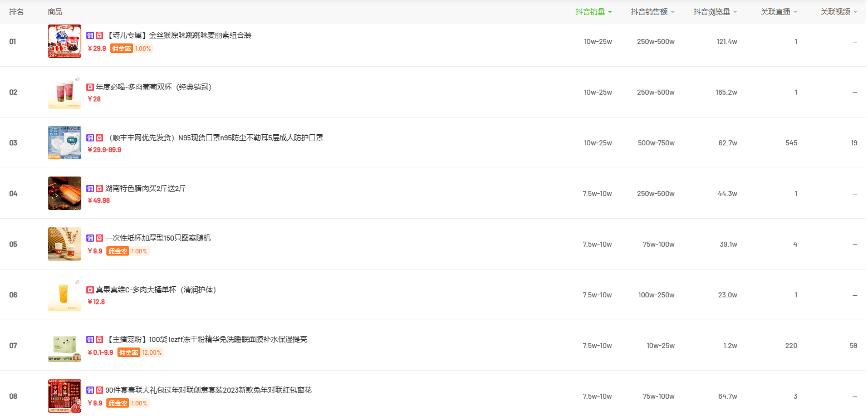
Task: Click price ￥12.8 on 多肉大橘 row
Action: point(96,302)
